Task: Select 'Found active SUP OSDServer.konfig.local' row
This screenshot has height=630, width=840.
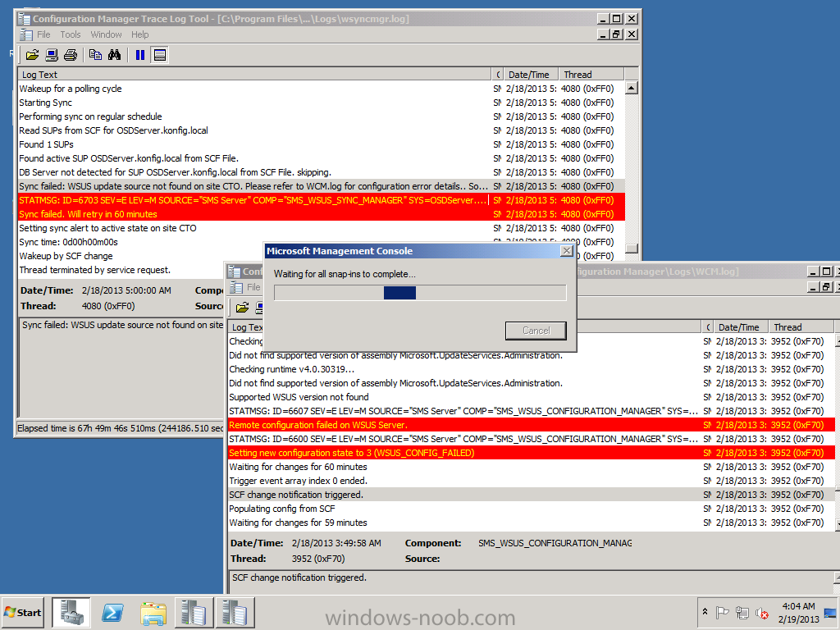Action: coord(322,158)
